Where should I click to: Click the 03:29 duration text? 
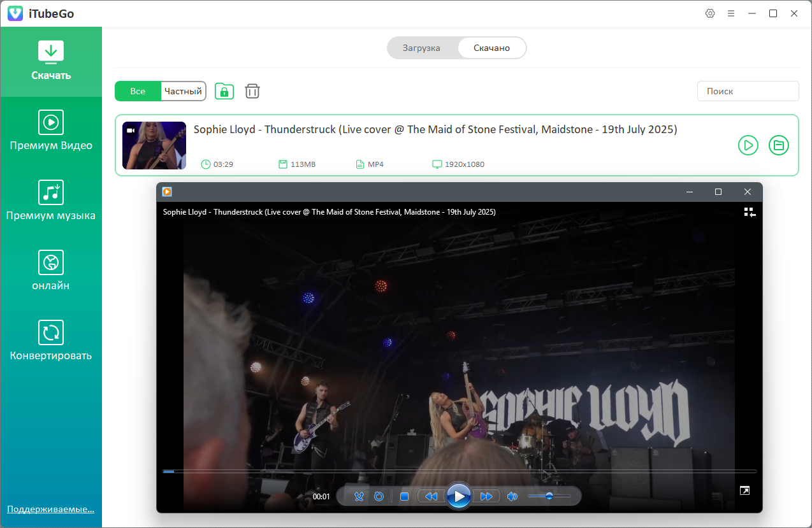click(x=223, y=164)
